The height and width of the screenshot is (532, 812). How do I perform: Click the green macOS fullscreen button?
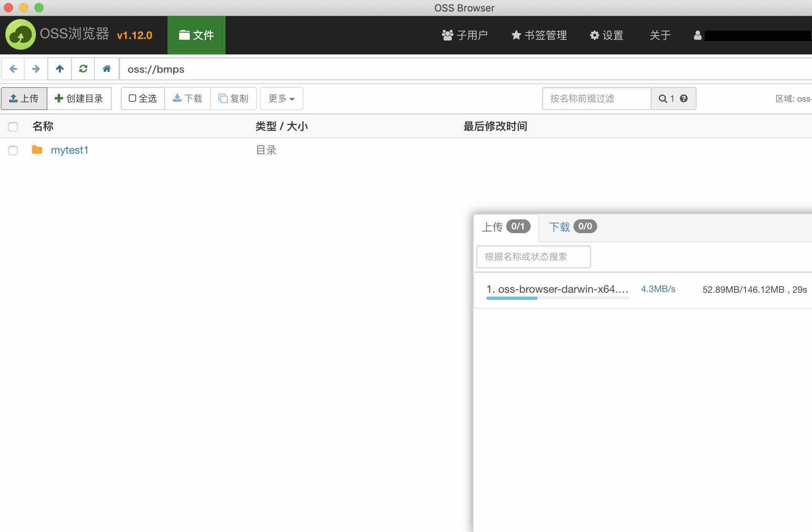tap(39, 8)
